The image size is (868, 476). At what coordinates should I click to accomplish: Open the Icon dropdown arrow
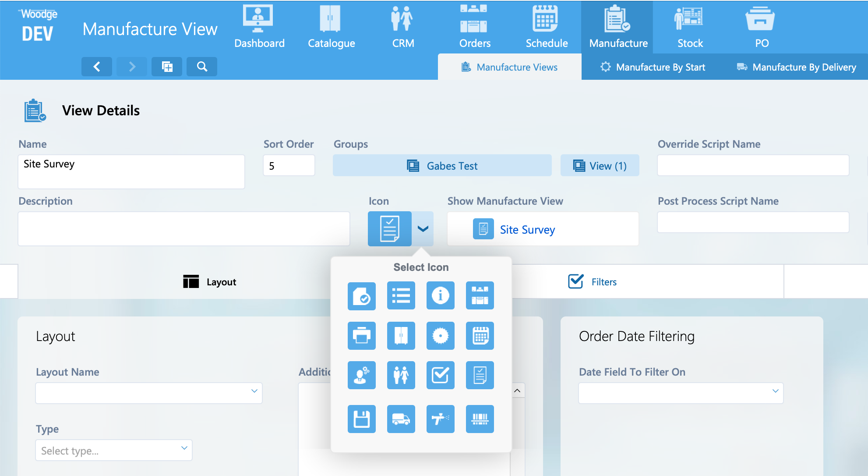pos(423,229)
